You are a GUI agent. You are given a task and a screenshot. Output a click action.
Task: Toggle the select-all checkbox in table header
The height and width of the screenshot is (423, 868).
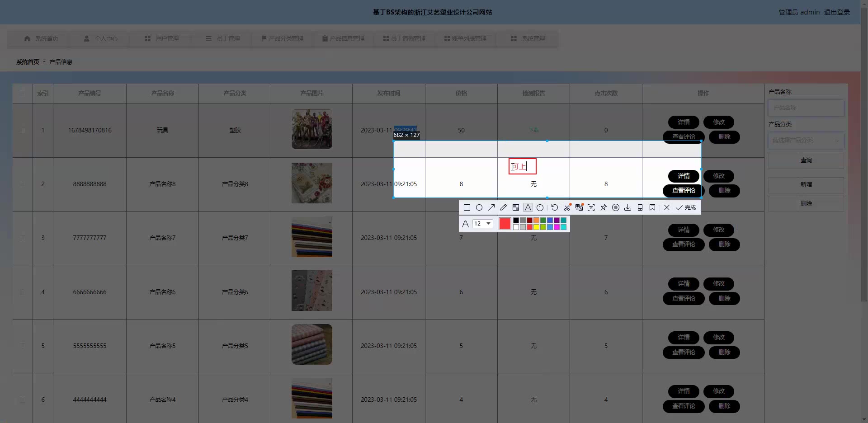pos(23,94)
